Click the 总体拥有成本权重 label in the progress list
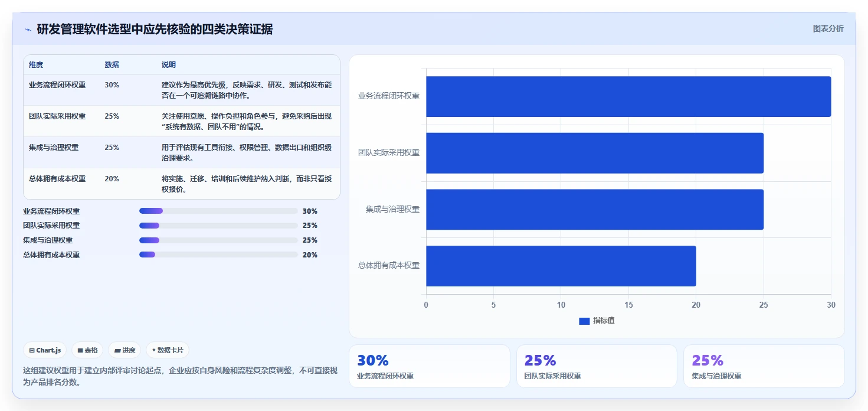Image resolution: width=868 pixels, height=411 pixels. (x=51, y=255)
